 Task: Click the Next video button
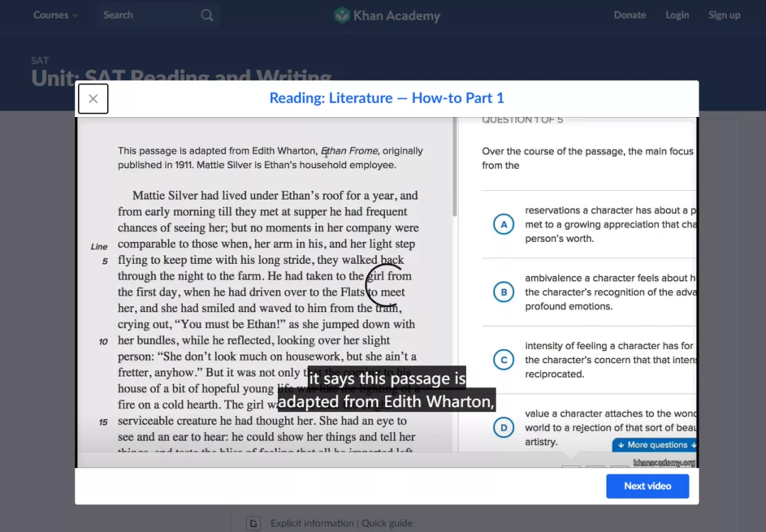pyautogui.click(x=648, y=486)
